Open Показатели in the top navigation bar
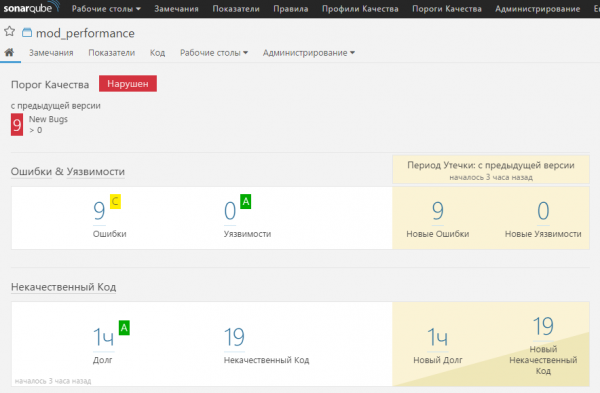 (x=236, y=9)
